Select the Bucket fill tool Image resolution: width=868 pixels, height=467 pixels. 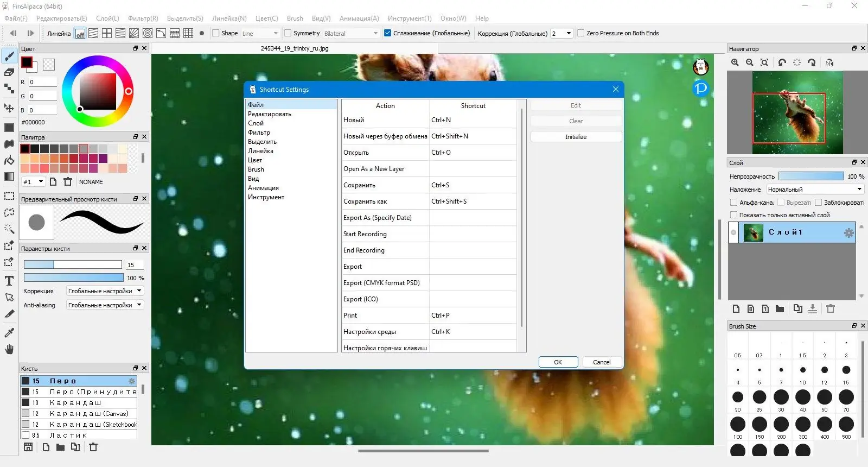pos(9,160)
